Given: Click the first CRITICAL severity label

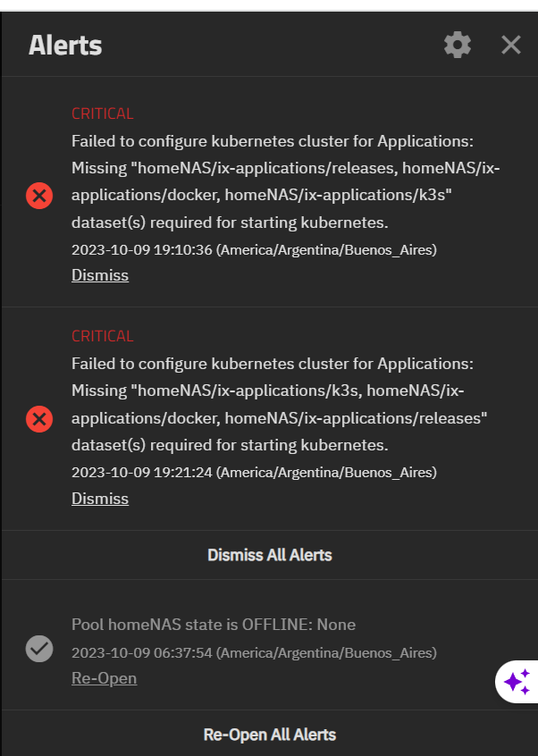Looking at the screenshot, I should click(x=102, y=113).
